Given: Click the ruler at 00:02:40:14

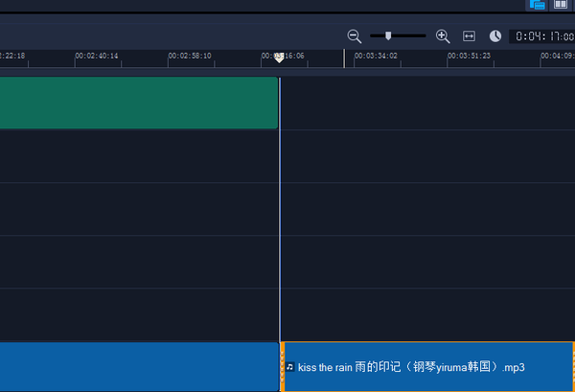Looking at the screenshot, I should (x=97, y=56).
